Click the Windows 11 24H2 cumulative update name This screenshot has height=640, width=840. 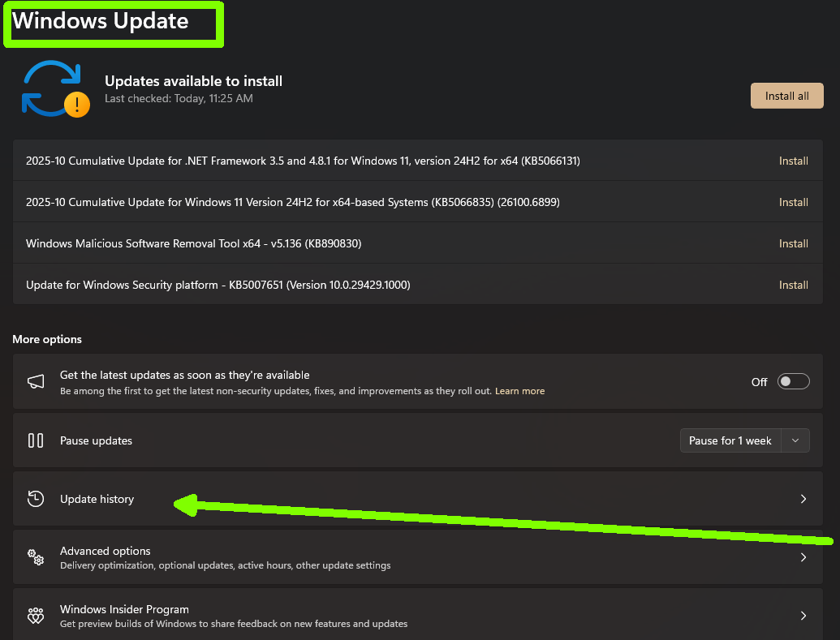[292, 202]
